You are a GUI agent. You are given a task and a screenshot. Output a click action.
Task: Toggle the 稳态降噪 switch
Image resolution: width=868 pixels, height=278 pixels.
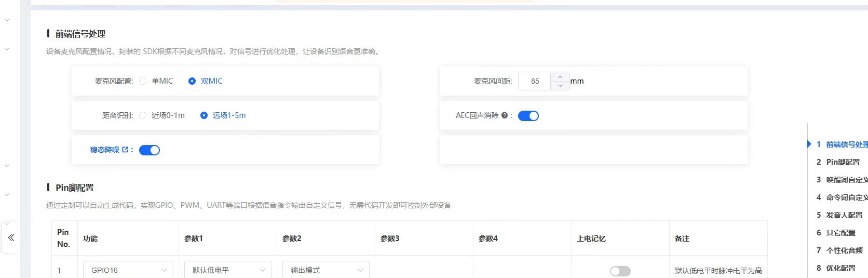click(150, 150)
